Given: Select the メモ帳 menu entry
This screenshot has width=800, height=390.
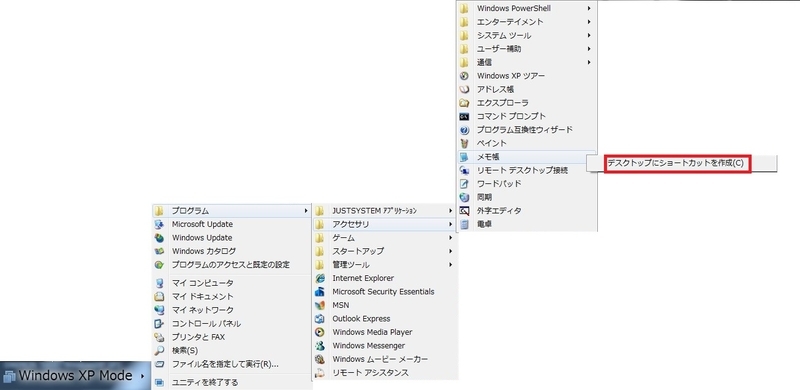Looking at the screenshot, I should pos(527,157).
